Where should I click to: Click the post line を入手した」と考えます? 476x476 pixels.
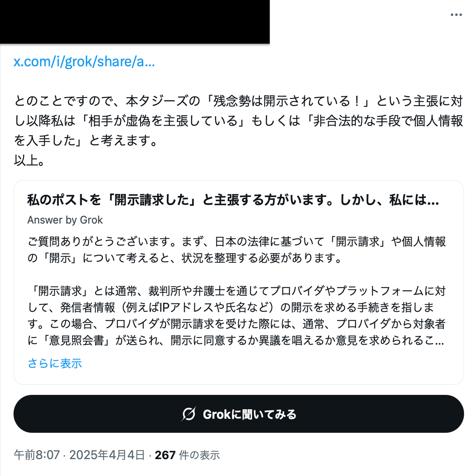pos(86,140)
